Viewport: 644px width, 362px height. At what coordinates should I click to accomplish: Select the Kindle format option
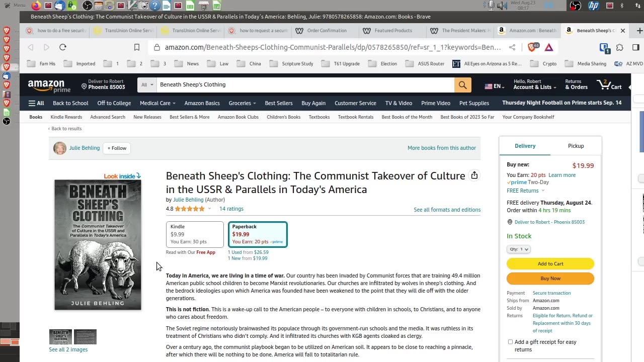click(x=195, y=234)
